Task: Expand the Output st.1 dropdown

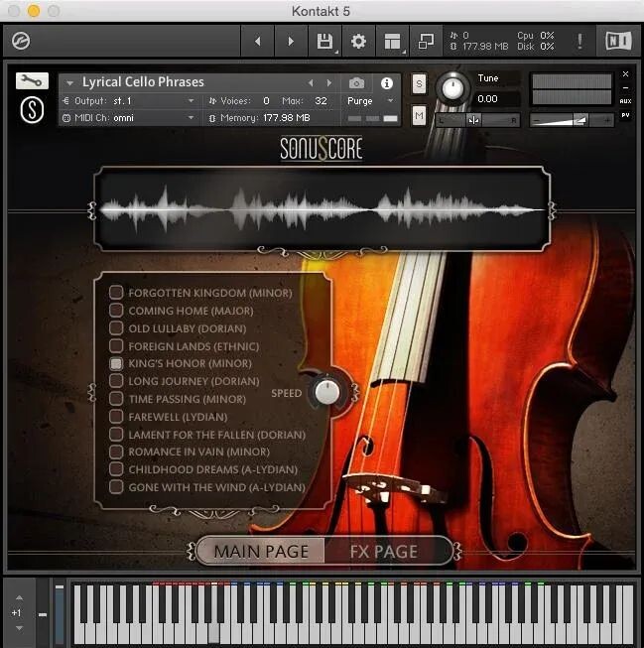Action: pos(129,101)
